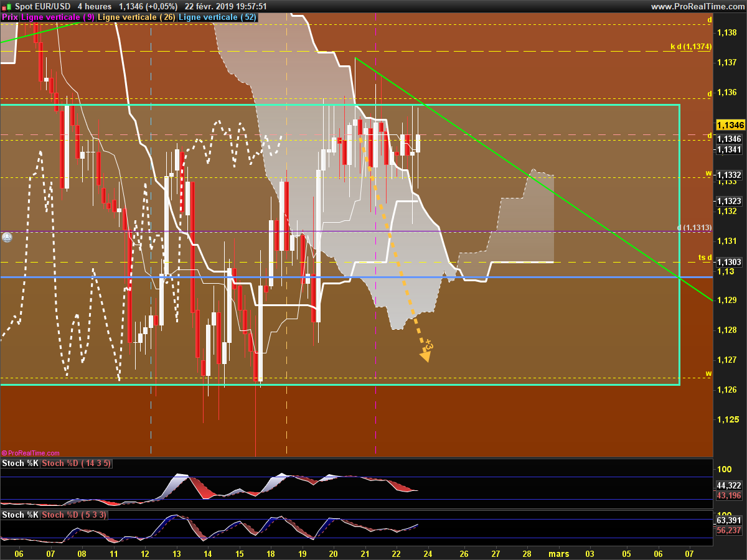Click the 1,1341 price tag
The width and height of the screenshot is (747, 560).
click(729, 149)
